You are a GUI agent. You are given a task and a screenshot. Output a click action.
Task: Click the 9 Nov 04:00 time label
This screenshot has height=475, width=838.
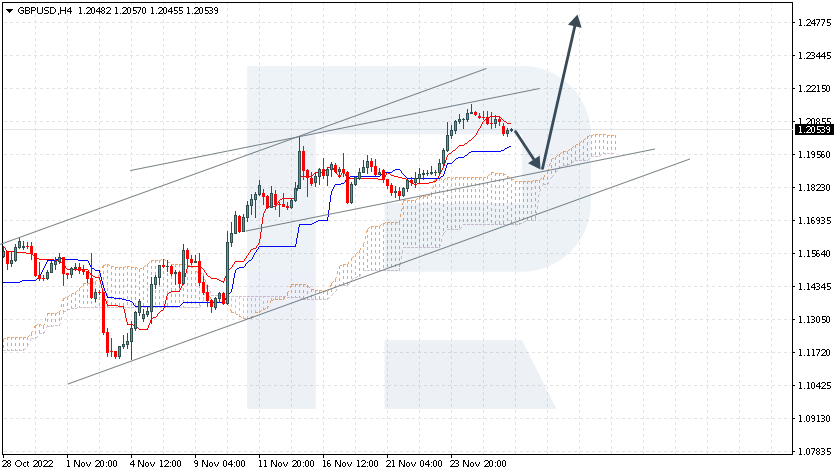coord(220,464)
